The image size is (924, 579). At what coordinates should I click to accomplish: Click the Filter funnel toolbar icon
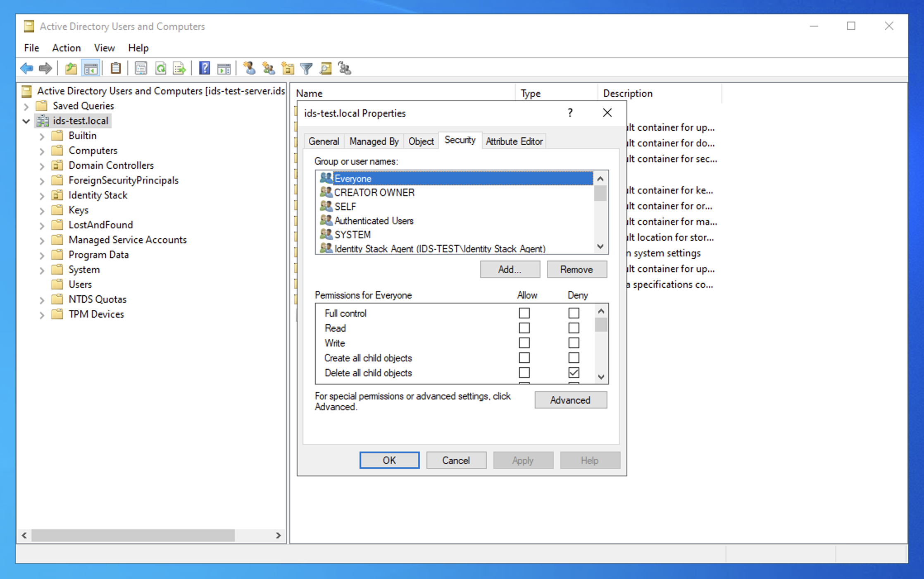coord(306,68)
